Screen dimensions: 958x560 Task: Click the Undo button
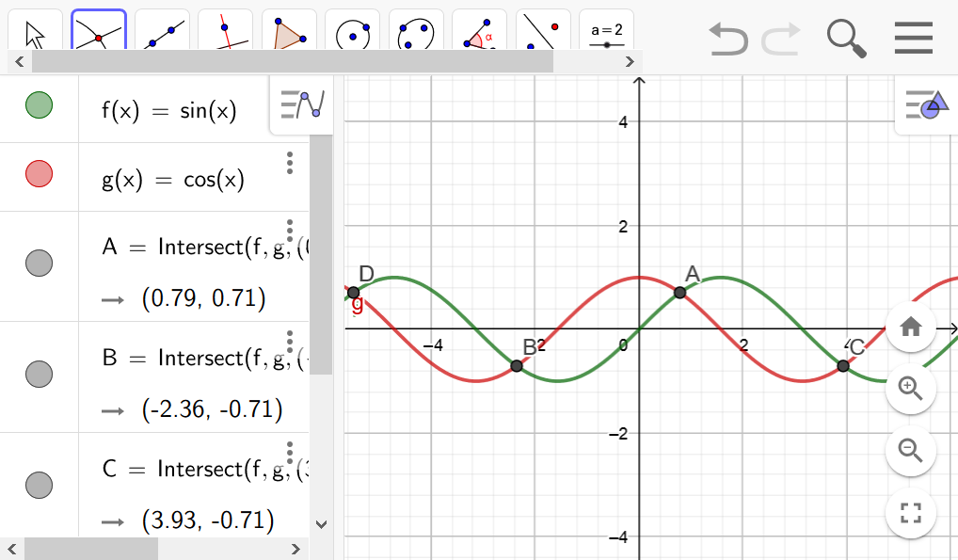point(727,39)
